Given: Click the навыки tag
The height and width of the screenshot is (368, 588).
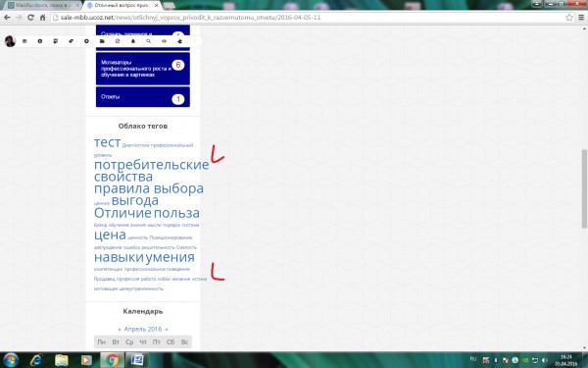Looking at the screenshot, I should (x=119, y=257).
